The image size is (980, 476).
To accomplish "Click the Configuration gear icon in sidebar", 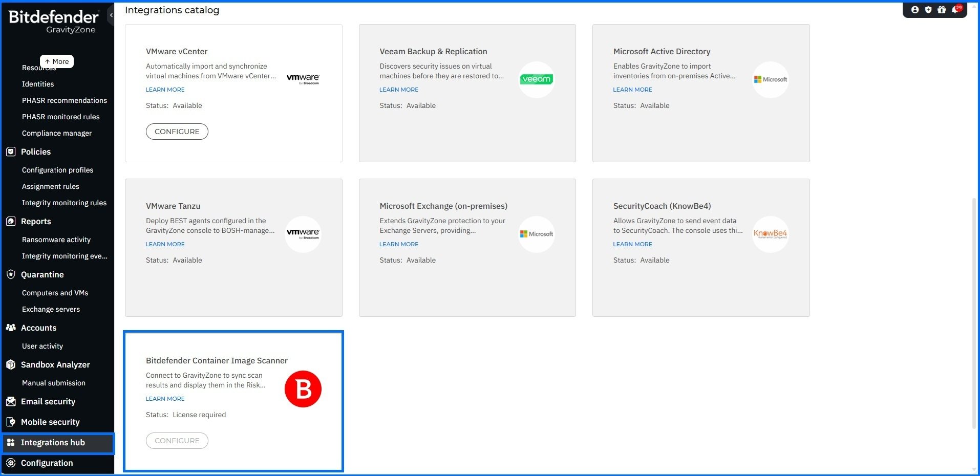I will click(11, 463).
